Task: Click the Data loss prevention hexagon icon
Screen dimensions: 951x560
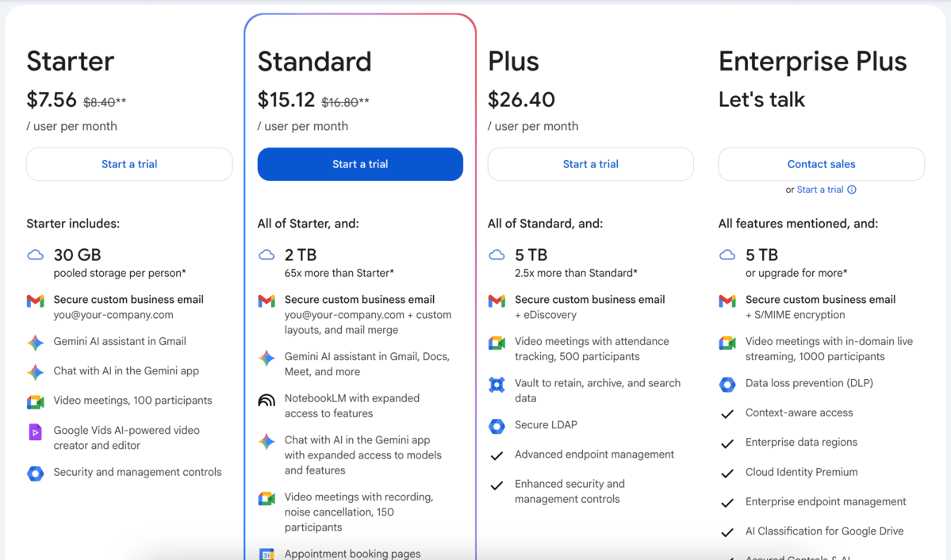Action: click(727, 385)
